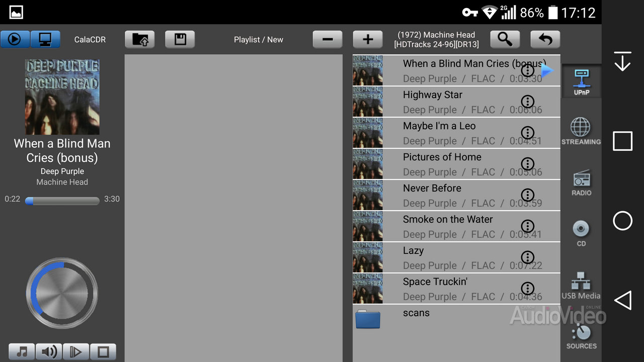Viewport: 644px width, 362px height.
Task: Switch to the CD source tab
Action: click(x=581, y=233)
